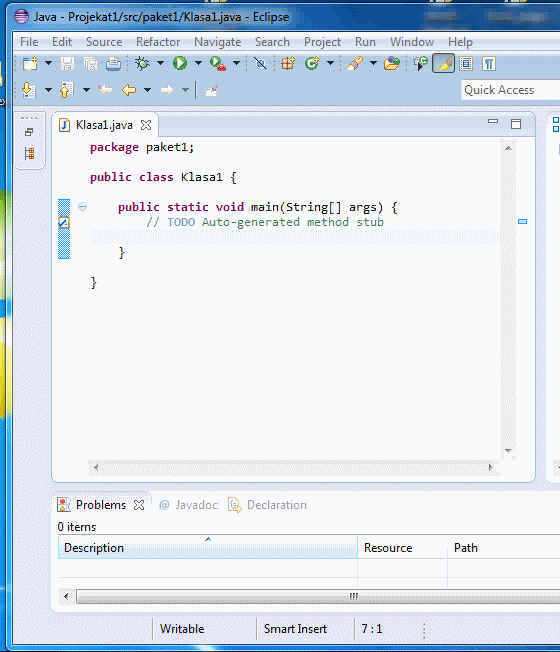Open the Refactor menu

tap(158, 42)
